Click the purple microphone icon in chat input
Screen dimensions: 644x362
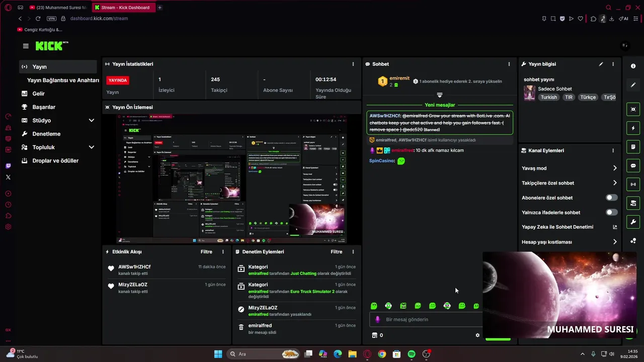pyautogui.click(x=377, y=319)
